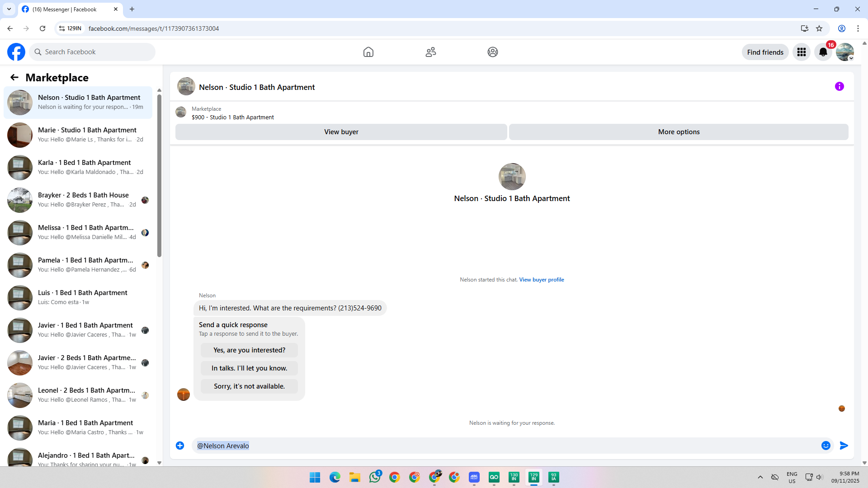The height and width of the screenshot is (488, 868).
Task: Open Maria 1 Bed 1 Bath Apartment chat
Action: tap(78, 428)
